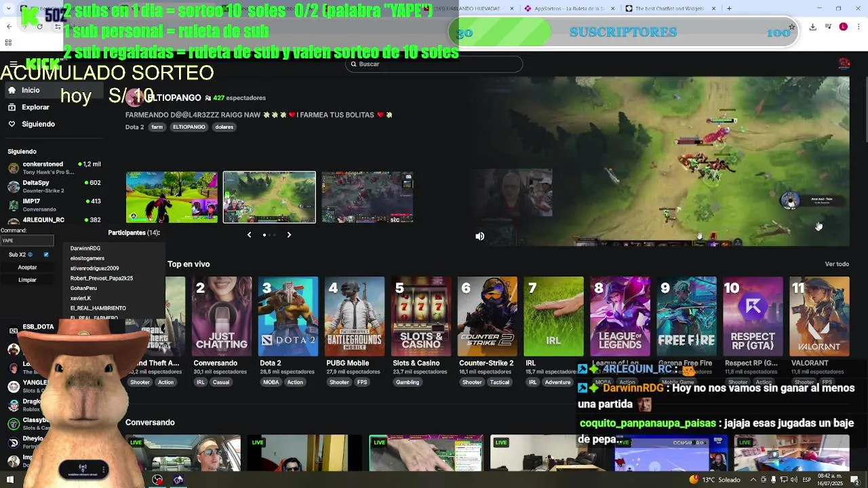Click the dolares tag
Screen dimensions: 868x488
(224, 127)
